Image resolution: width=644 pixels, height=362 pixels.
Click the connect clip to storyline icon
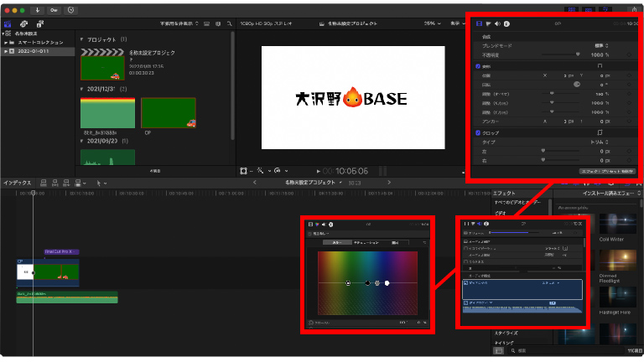point(44,183)
